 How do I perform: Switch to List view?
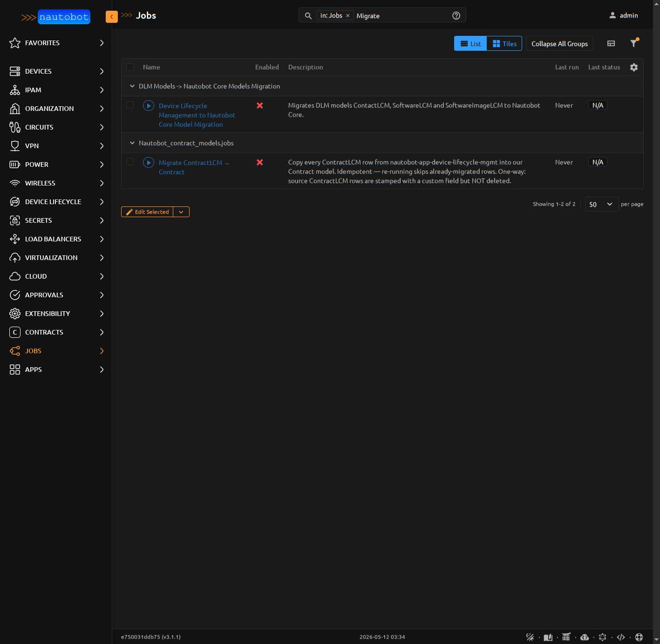[x=470, y=43]
